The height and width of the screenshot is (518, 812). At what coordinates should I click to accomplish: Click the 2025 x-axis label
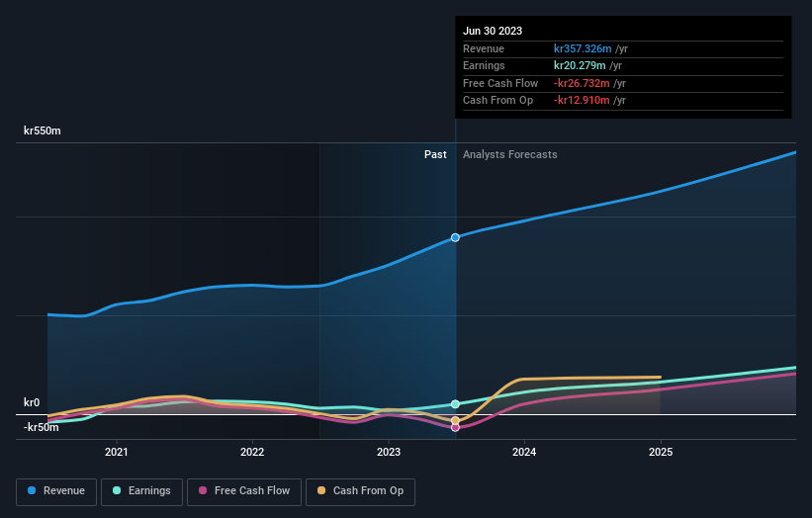pyautogui.click(x=661, y=452)
